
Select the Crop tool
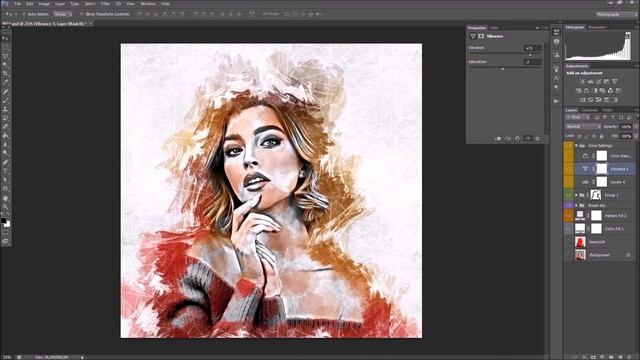(x=5, y=74)
